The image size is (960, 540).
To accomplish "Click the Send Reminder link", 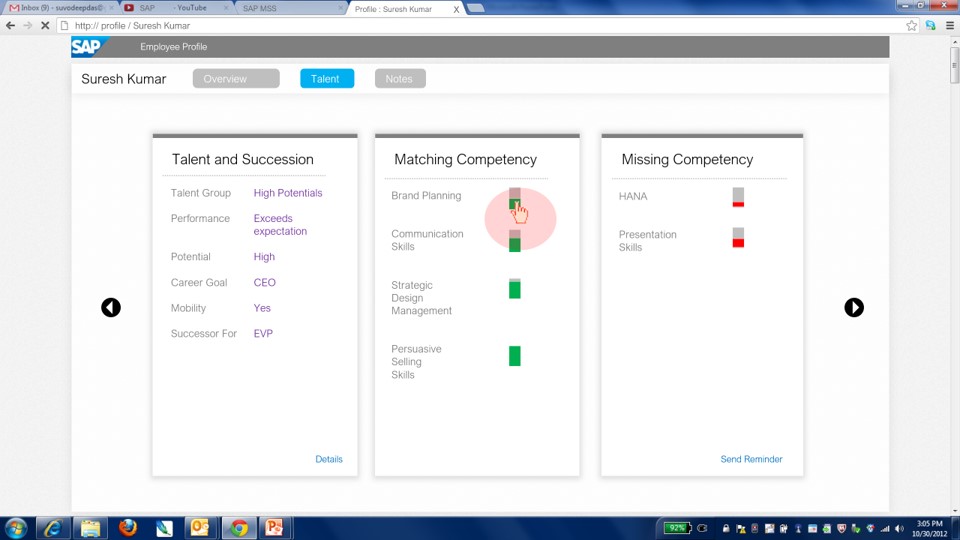I will tap(751, 459).
